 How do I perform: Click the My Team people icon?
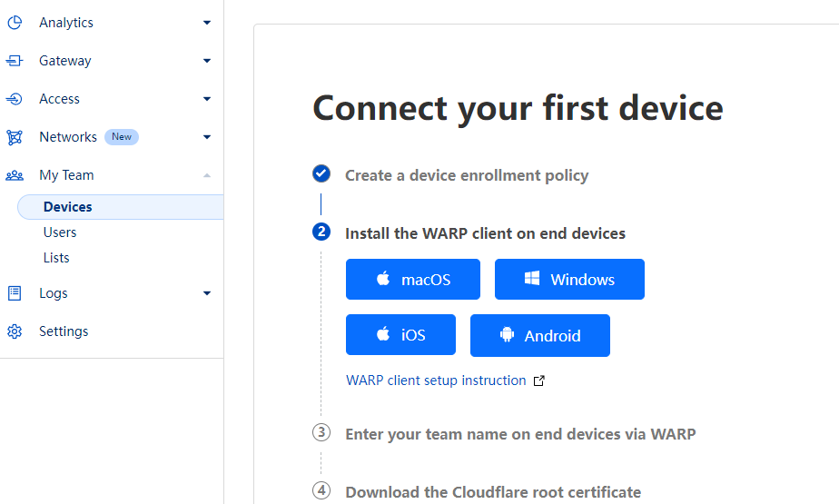tap(15, 175)
